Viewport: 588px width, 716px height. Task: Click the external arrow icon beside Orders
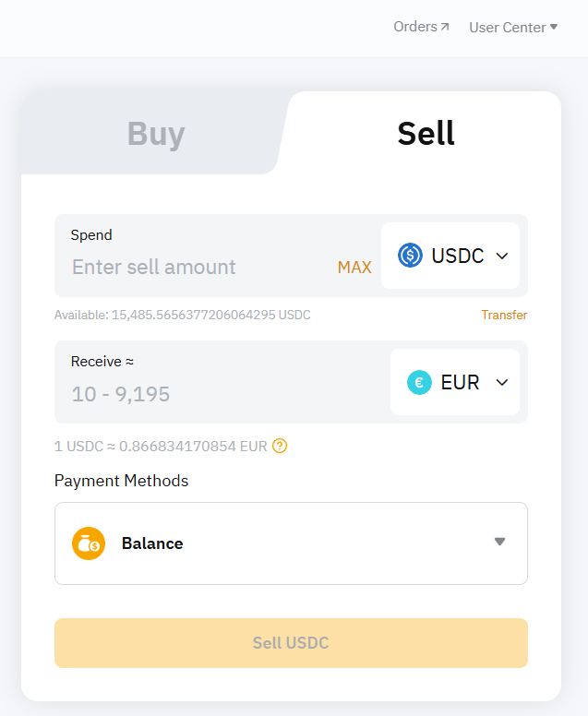click(x=445, y=27)
